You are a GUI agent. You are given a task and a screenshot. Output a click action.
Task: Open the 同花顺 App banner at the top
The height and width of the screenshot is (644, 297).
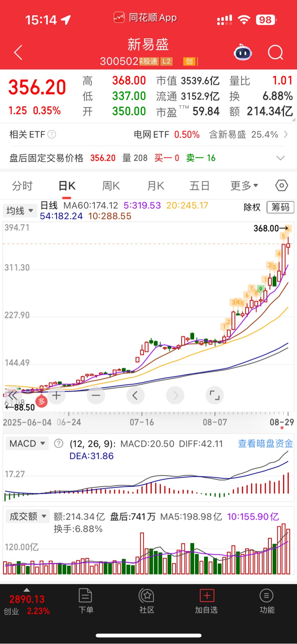(x=145, y=17)
